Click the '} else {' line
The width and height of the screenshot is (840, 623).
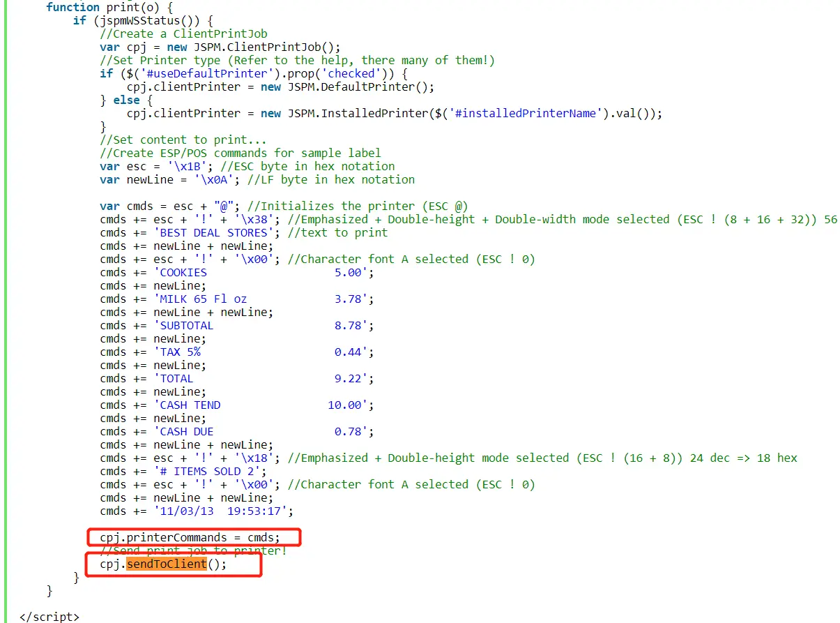point(126,100)
